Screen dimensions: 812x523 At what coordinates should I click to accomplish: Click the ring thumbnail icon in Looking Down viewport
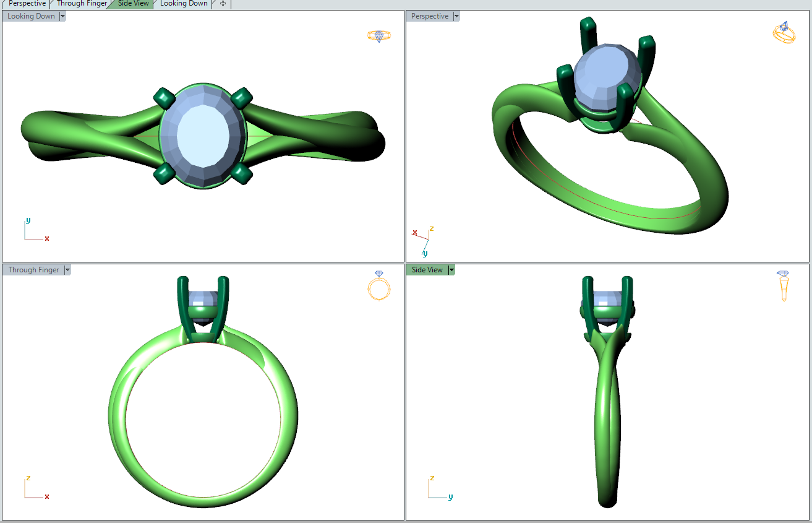[378, 36]
